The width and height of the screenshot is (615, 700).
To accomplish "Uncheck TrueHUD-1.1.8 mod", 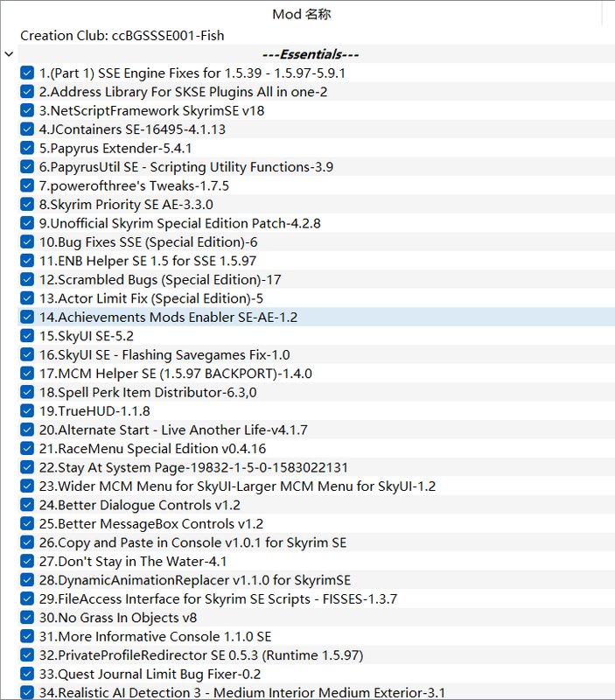I will pyautogui.click(x=27, y=410).
